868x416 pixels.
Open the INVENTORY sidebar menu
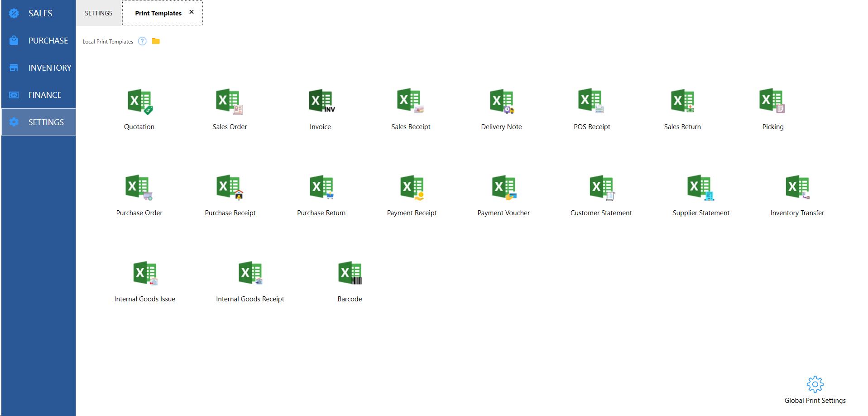pyautogui.click(x=49, y=68)
